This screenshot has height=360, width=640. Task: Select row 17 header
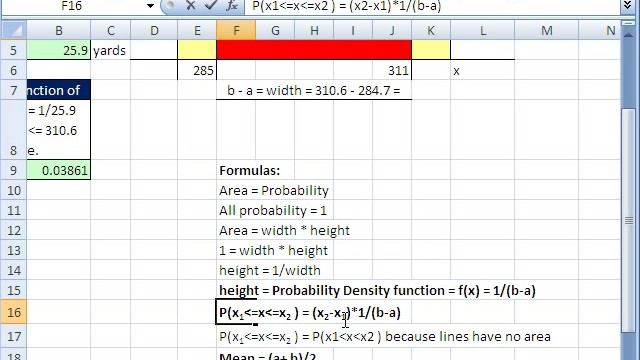click(14, 336)
